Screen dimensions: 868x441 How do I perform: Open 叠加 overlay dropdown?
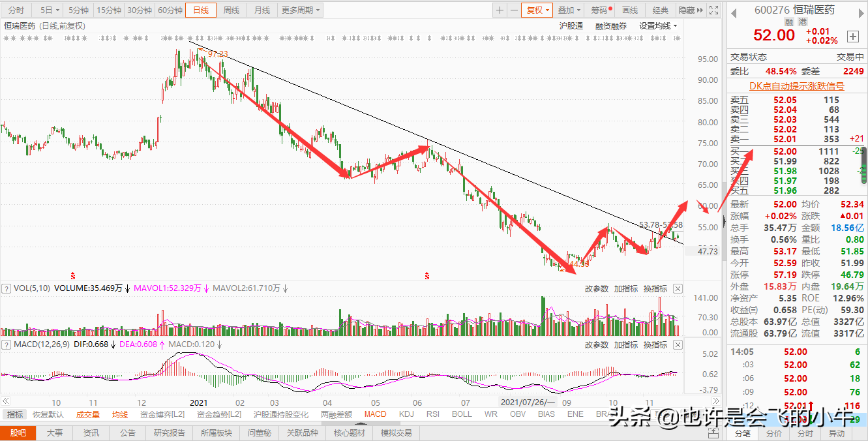coord(569,10)
